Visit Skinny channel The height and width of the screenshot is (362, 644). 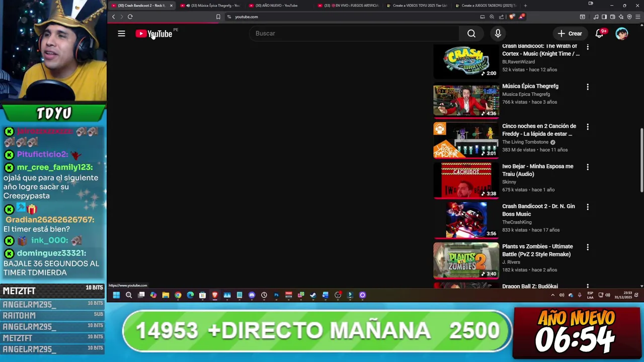click(509, 182)
